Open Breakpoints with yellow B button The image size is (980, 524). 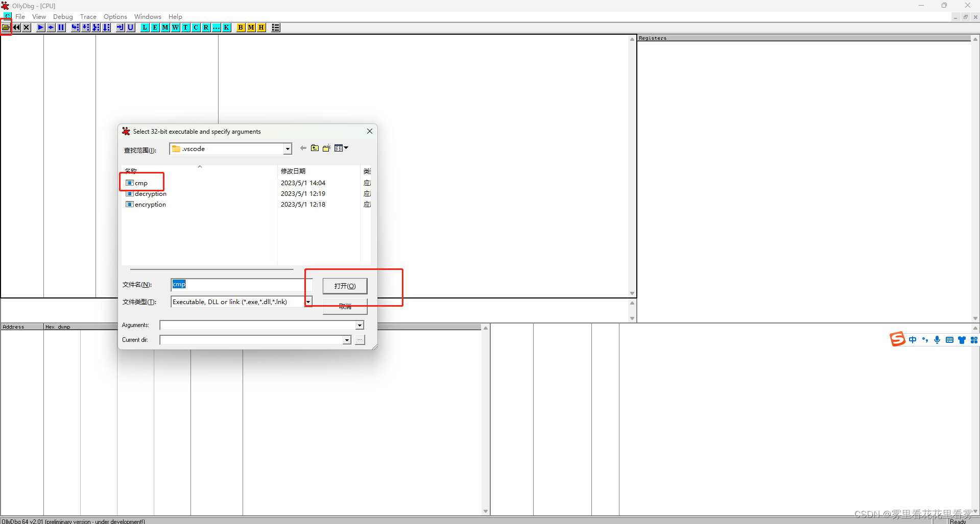pyautogui.click(x=241, y=28)
